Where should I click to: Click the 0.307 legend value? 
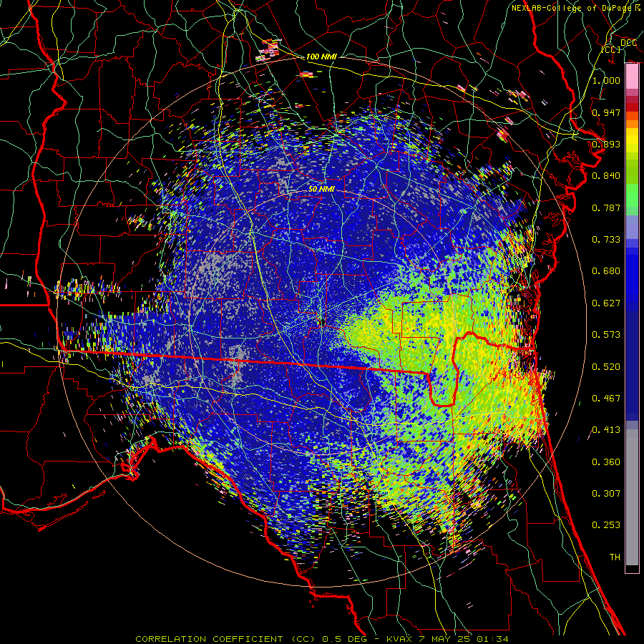click(606, 494)
